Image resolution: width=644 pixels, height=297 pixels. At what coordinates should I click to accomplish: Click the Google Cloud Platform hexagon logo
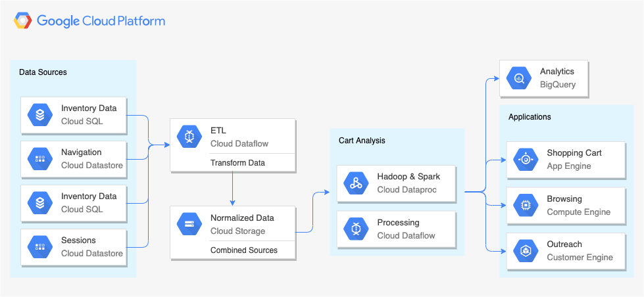tap(22, 20)
